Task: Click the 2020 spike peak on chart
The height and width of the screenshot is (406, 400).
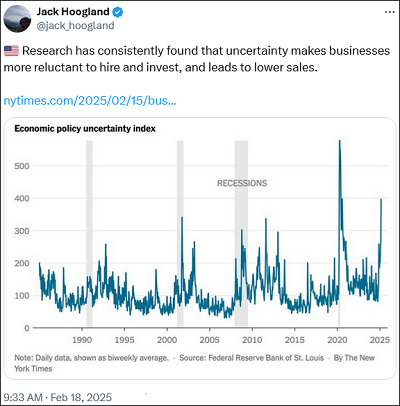Action: coord(339,141)
